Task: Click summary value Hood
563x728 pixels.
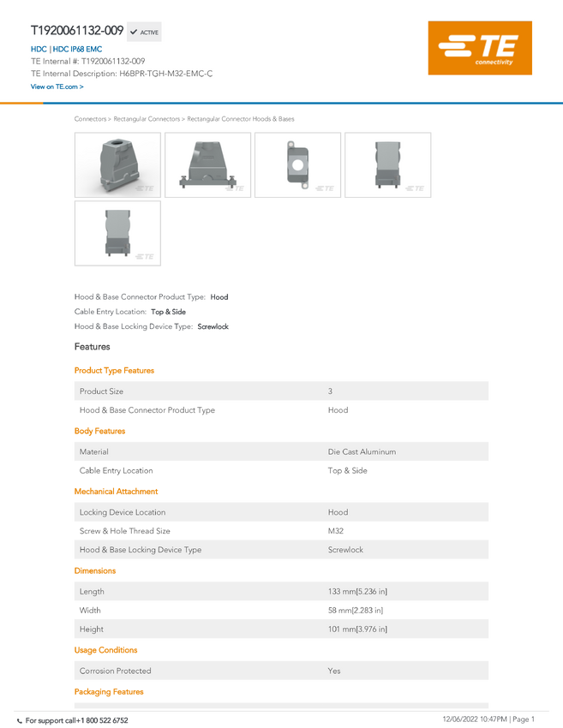Action: point(219,297)
